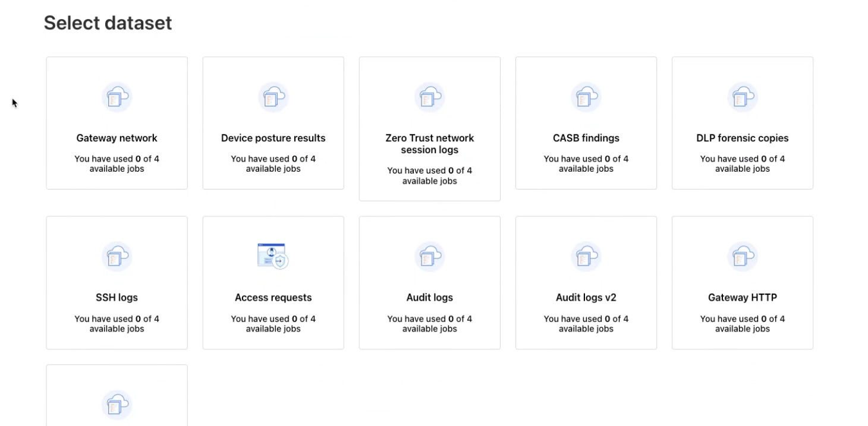
Task: Choose the Audit logs v2 dataset
Action: [586, 282]
